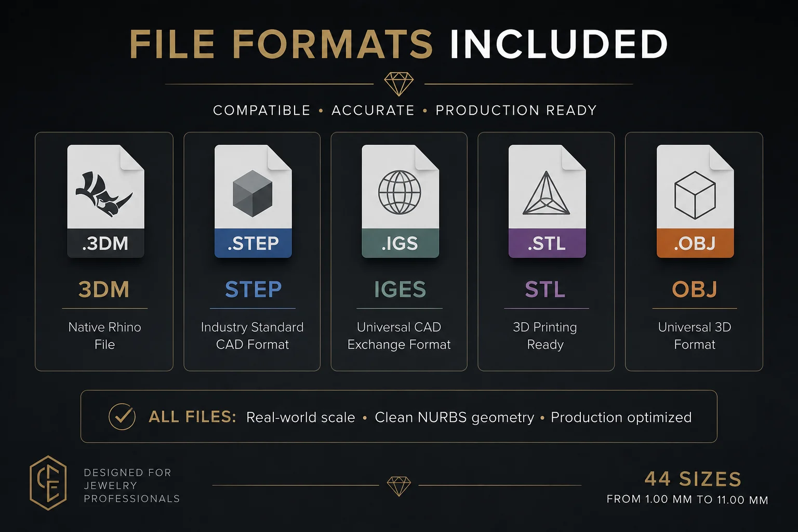
Task: Click the 3D Printing Ready text
Action: coord(545,336)
